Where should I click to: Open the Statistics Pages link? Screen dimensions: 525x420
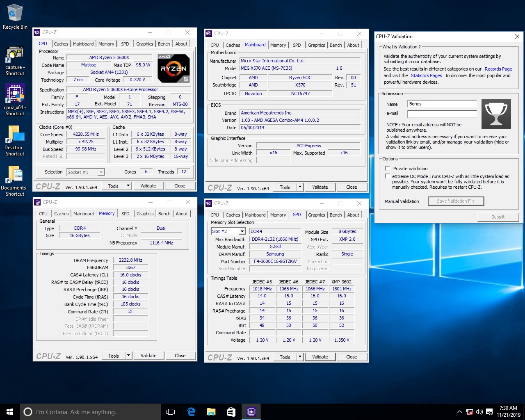click(x=427, y=75)
